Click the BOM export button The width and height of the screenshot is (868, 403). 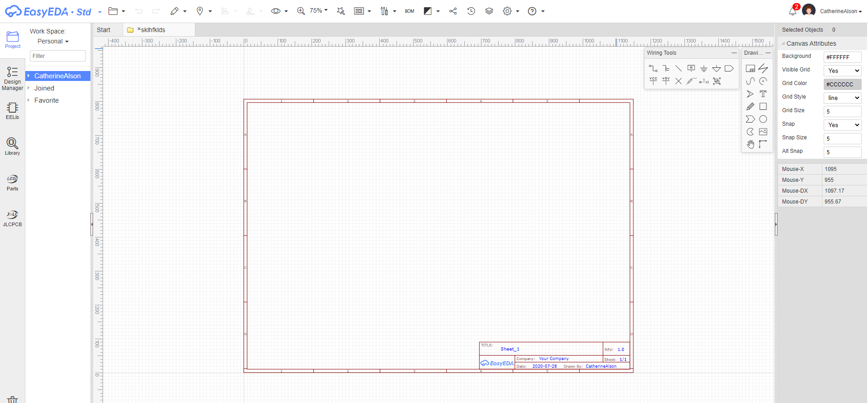point(410,11)
